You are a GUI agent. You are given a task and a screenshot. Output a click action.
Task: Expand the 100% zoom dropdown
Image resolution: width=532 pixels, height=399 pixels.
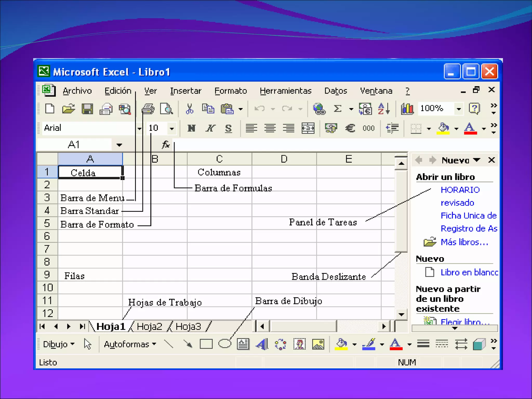(459, 109)
